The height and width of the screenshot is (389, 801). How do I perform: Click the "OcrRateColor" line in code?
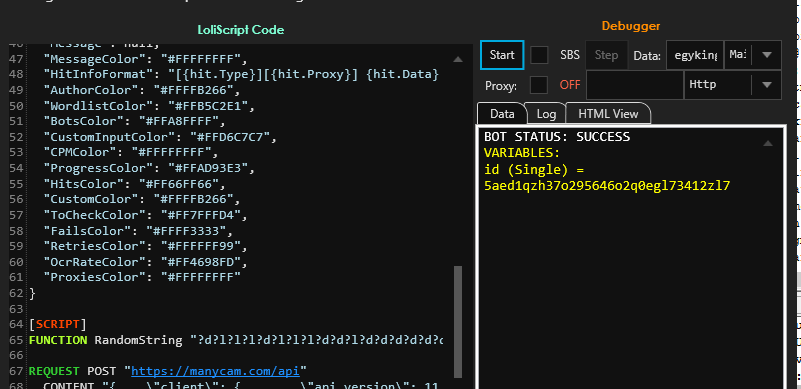click(145, 262)
